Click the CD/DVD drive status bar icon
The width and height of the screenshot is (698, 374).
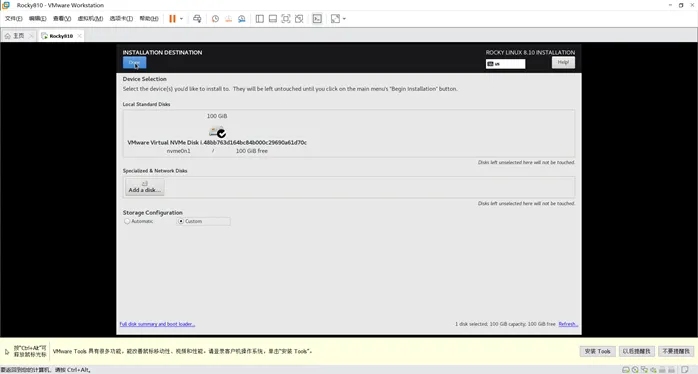(x=635, y=370)
